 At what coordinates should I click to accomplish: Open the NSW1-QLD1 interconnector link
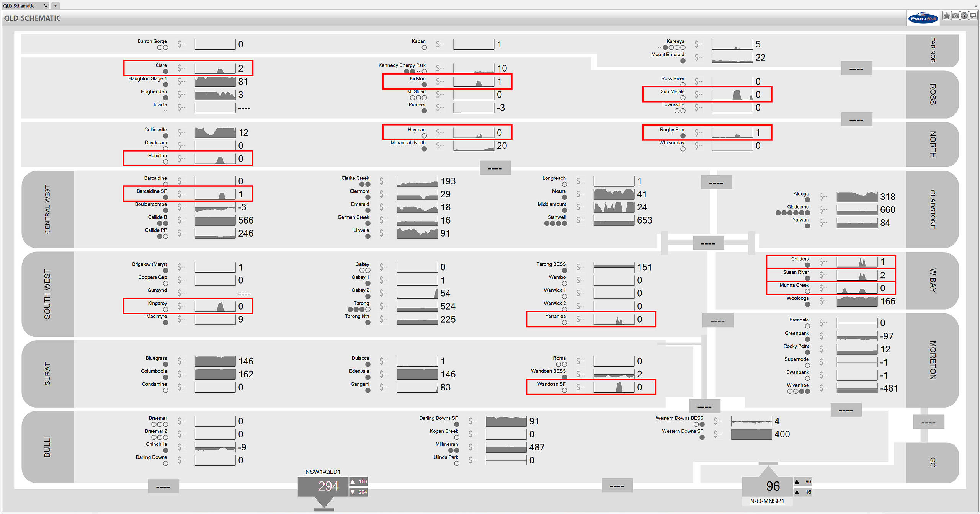tap(323, 472)
